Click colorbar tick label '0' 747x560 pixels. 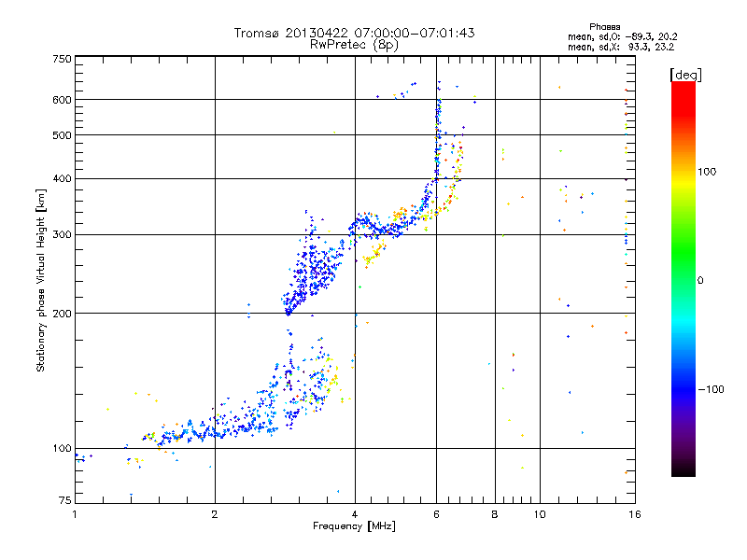[x=700, y=281]
